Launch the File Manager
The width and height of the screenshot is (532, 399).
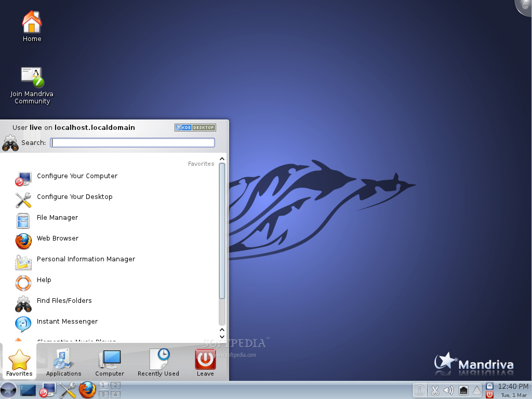pyautogui.click(x=57, y=217)
